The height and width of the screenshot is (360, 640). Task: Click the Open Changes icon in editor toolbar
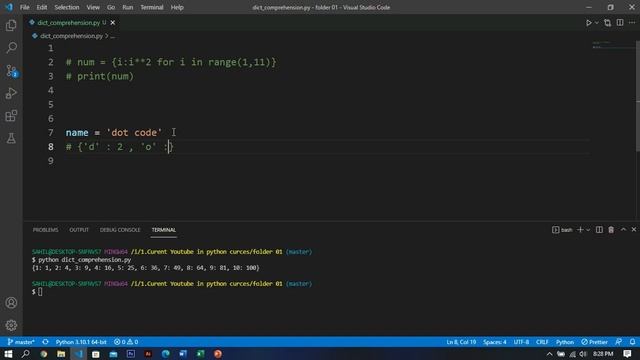607,23
